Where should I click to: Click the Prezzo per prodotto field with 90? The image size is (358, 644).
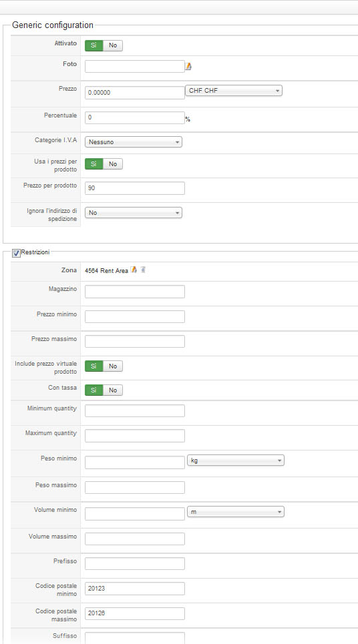(x=135, y=188)
